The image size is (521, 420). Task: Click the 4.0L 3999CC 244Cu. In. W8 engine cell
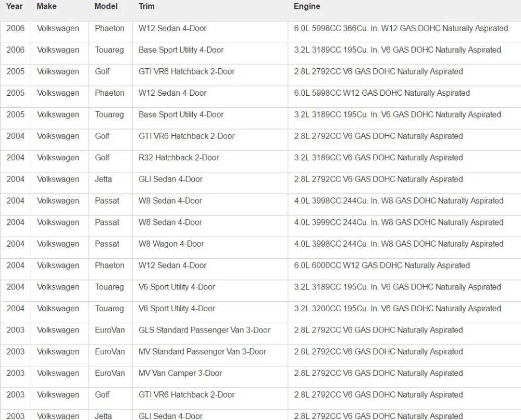[399, 222]
